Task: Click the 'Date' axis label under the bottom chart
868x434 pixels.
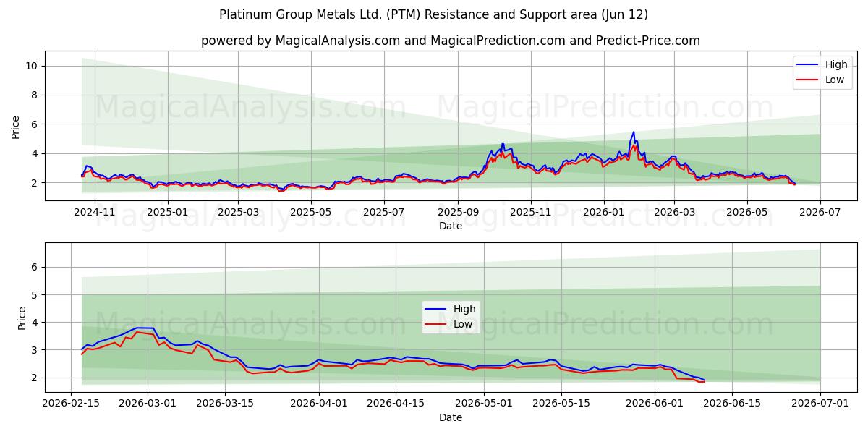Action: pyautogui.click(x=450, y=417)
